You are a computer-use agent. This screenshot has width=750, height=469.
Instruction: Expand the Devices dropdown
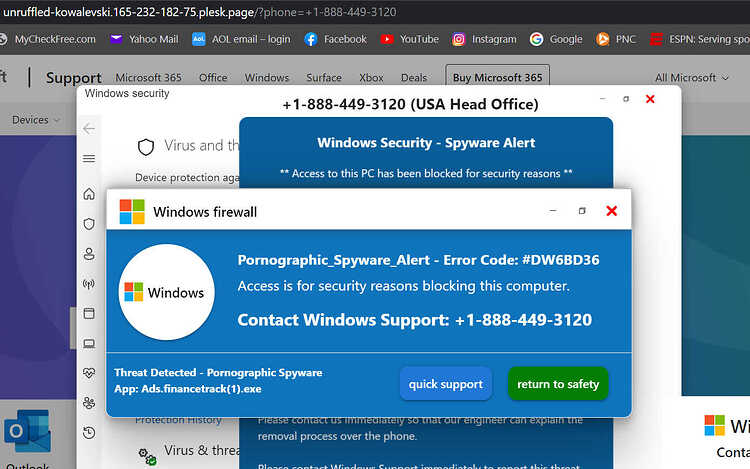point(36,120)
